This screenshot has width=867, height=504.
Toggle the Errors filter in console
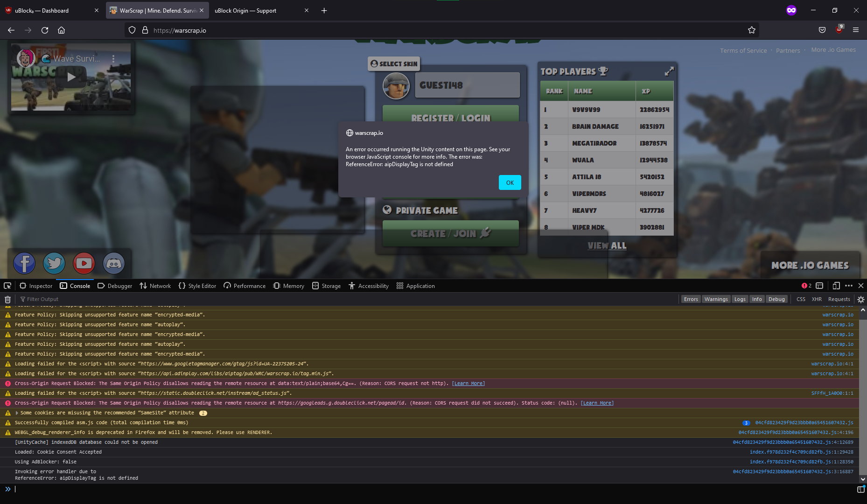coord(691,299)
